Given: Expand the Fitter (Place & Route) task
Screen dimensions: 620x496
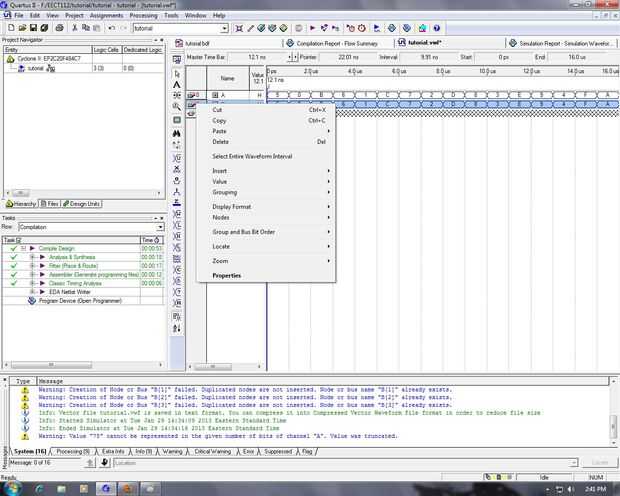Looking at the screenshot, I should pyautogui.click(x=33, y=266).
